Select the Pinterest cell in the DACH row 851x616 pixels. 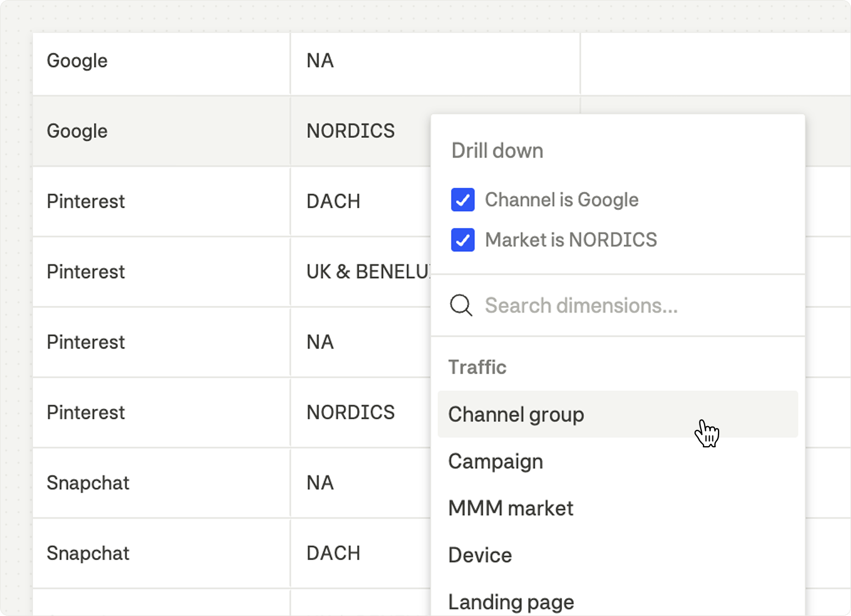(85, 202)
